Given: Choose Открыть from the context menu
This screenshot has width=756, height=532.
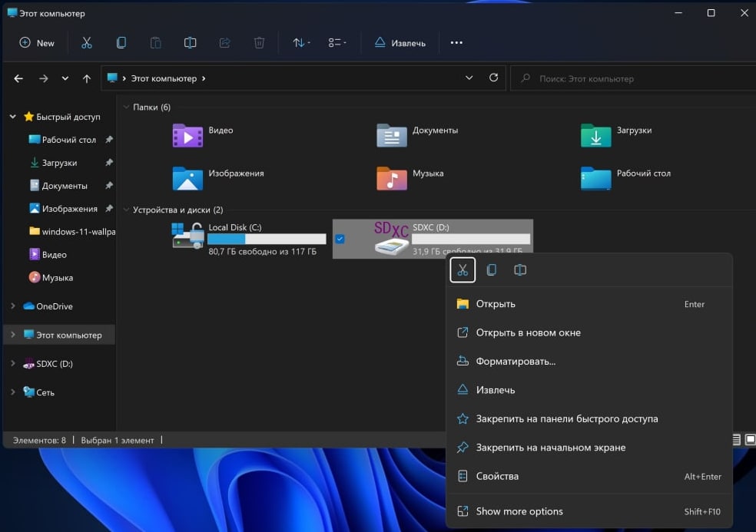Looking at the screenshot, I should [589, 304].
